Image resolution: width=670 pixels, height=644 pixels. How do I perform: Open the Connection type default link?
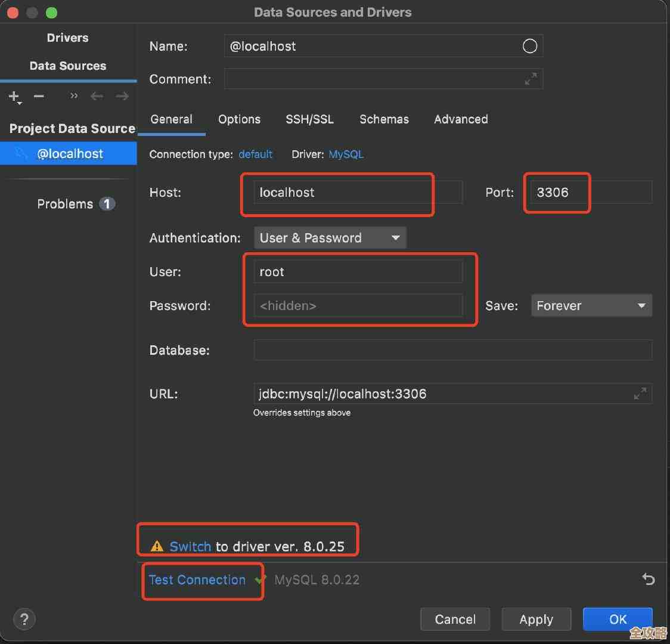(255, 154)
